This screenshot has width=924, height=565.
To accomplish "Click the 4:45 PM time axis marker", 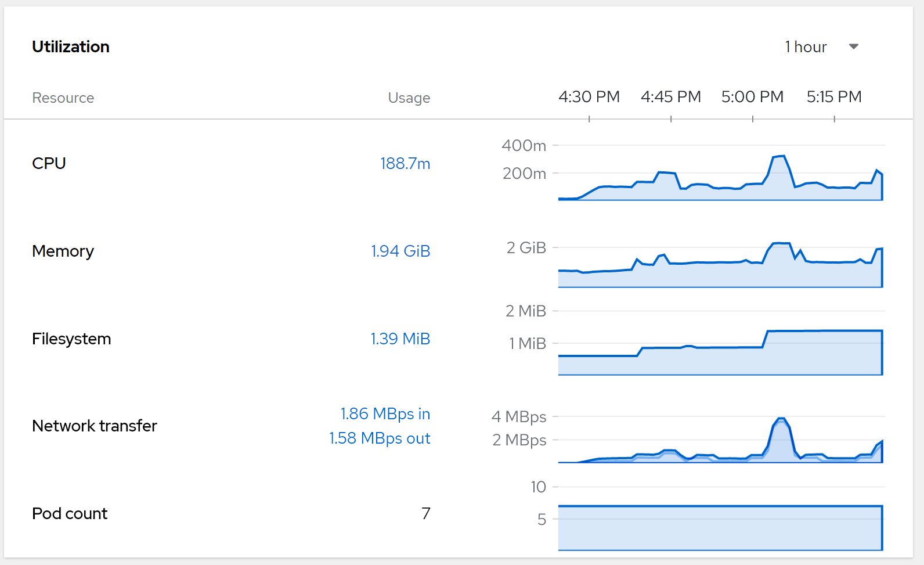I will click(670, 97).
